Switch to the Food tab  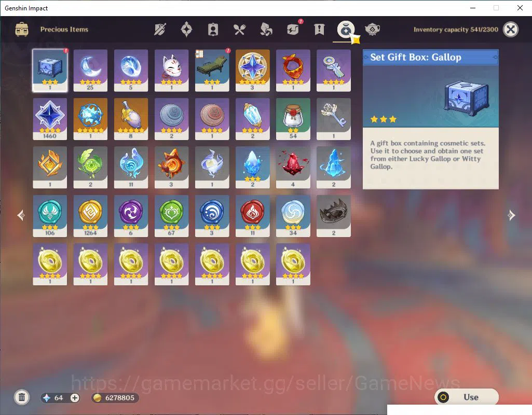pyautogui.click(x=239, y=30)
